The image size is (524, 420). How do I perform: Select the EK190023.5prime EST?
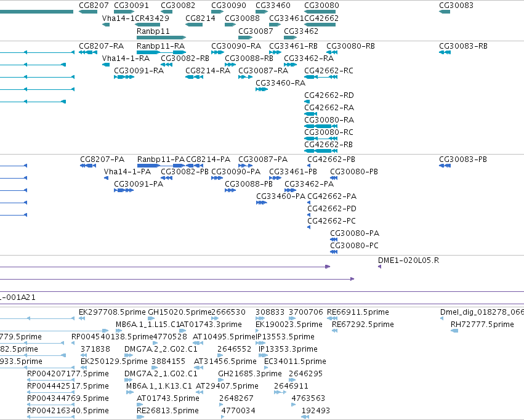tap(258, 331)
